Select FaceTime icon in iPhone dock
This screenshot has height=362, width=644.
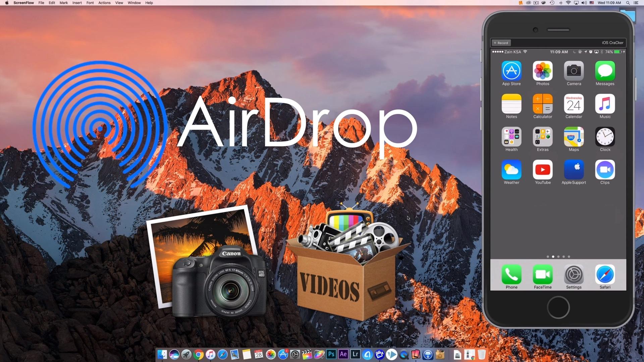[x=543, y=274]
